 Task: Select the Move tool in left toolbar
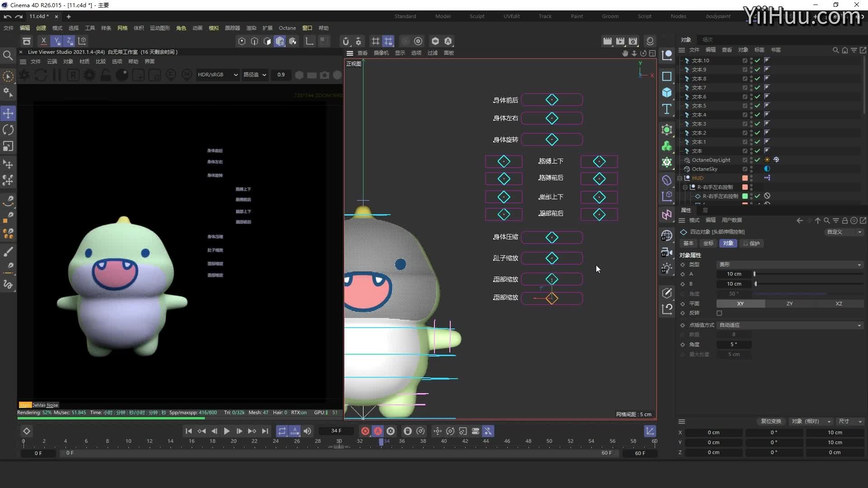click(x=8, y=113)
